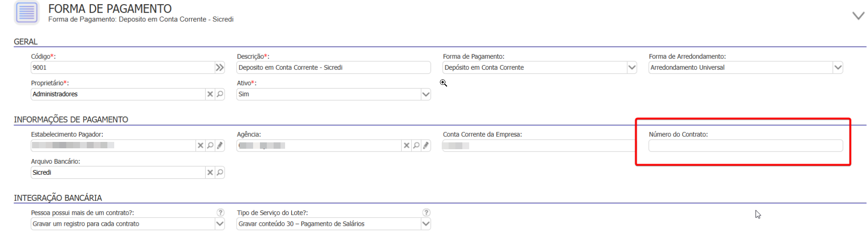Clear the Proprietário field with X icon
Screen dimensions: 868x240
(210, 94)
